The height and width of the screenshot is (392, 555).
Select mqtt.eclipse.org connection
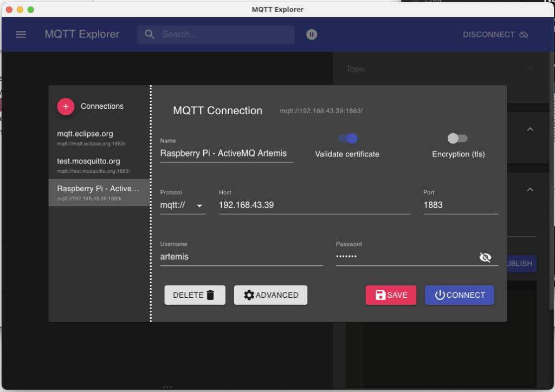click(99, 138)
